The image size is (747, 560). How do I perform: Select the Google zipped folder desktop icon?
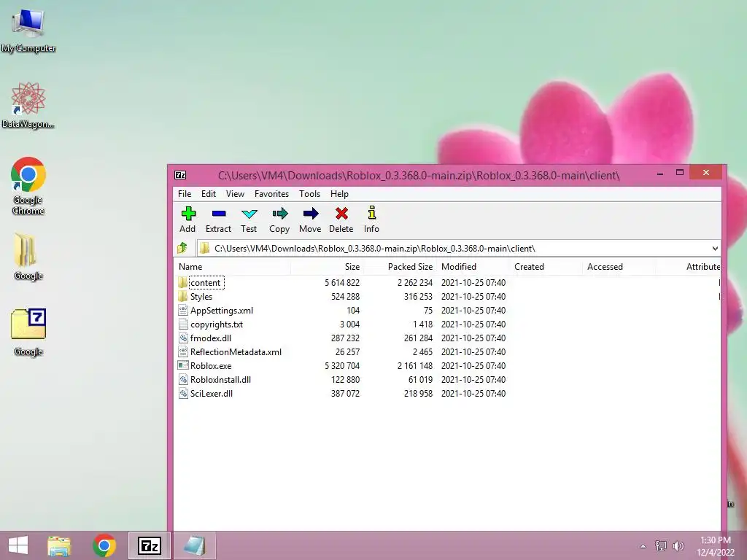point(28,256)
